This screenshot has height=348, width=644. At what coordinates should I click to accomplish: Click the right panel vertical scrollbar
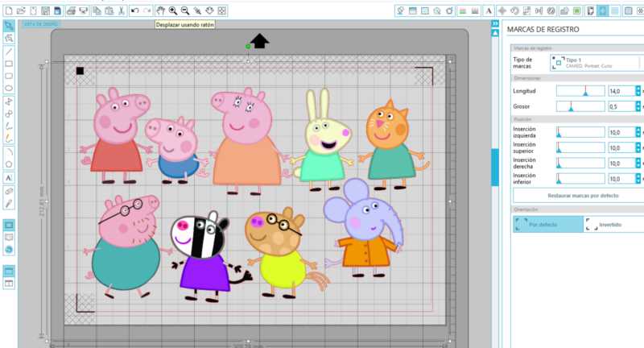495,167
